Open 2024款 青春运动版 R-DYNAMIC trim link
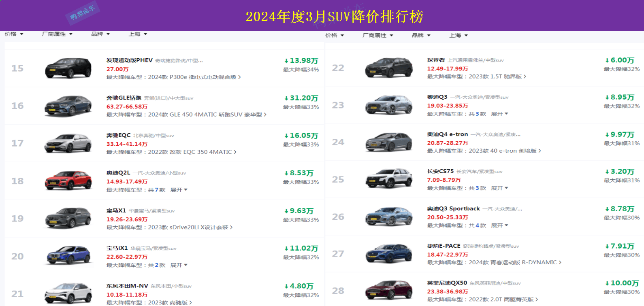 (x=515, y=263)
